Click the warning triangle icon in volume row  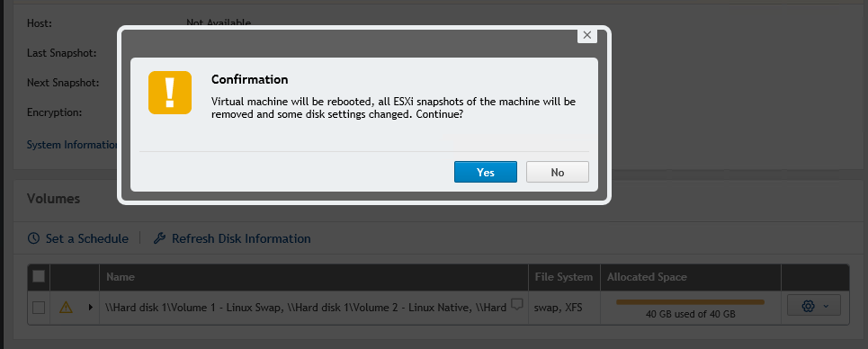click(66, 307)
